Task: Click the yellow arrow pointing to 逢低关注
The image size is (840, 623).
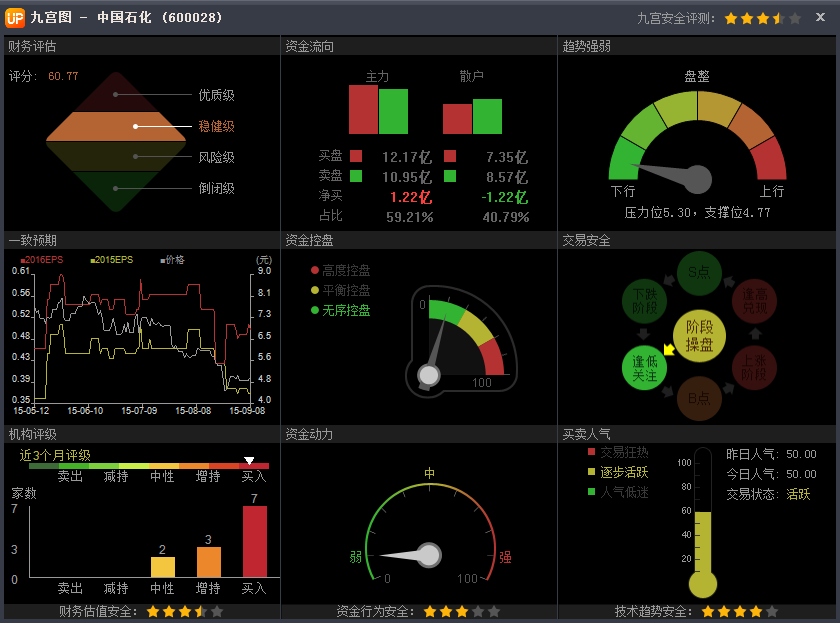Action: [x=669, y=349]
